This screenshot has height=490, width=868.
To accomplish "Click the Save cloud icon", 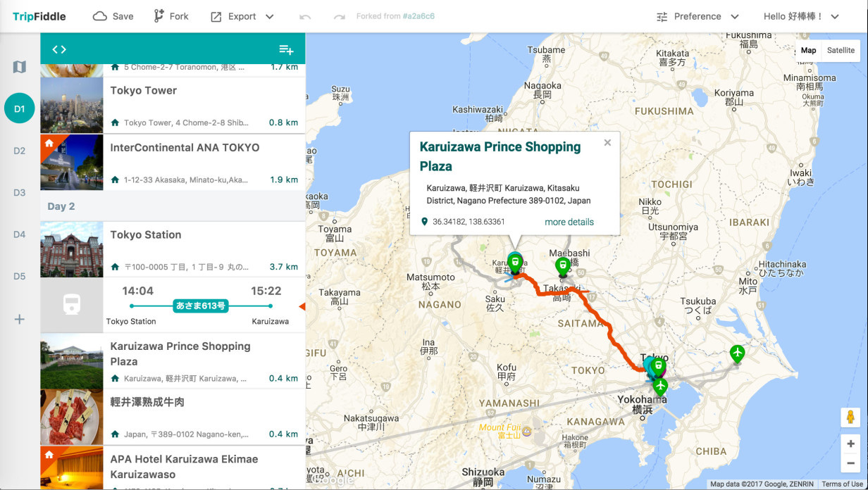I will (x=100, y=16).
